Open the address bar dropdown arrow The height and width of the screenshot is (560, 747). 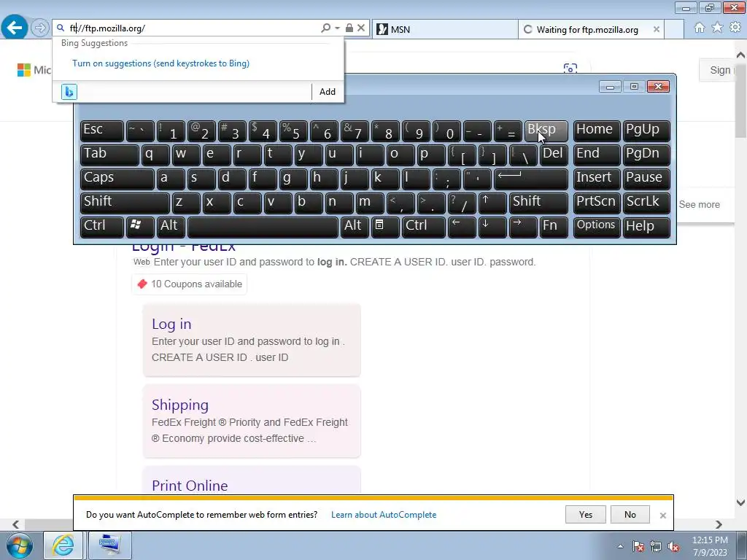point(337,28)
